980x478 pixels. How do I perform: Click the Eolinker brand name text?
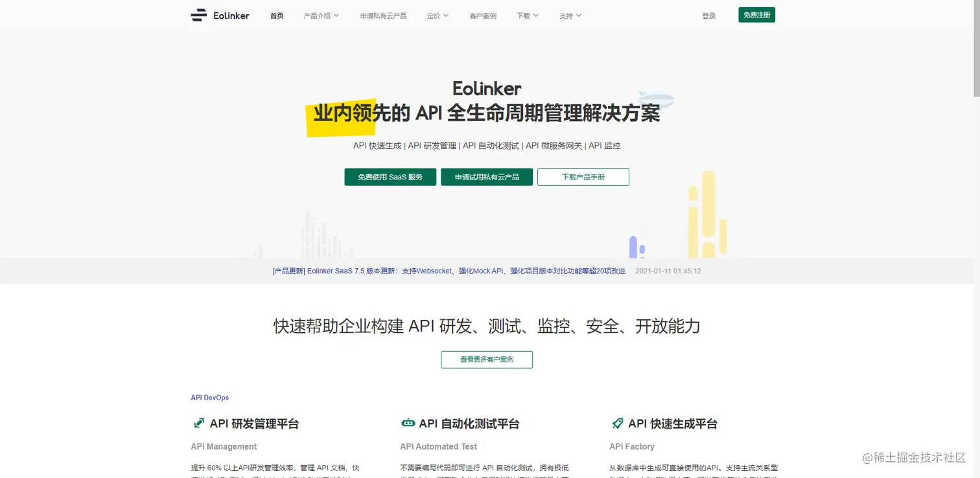[231, 16]
